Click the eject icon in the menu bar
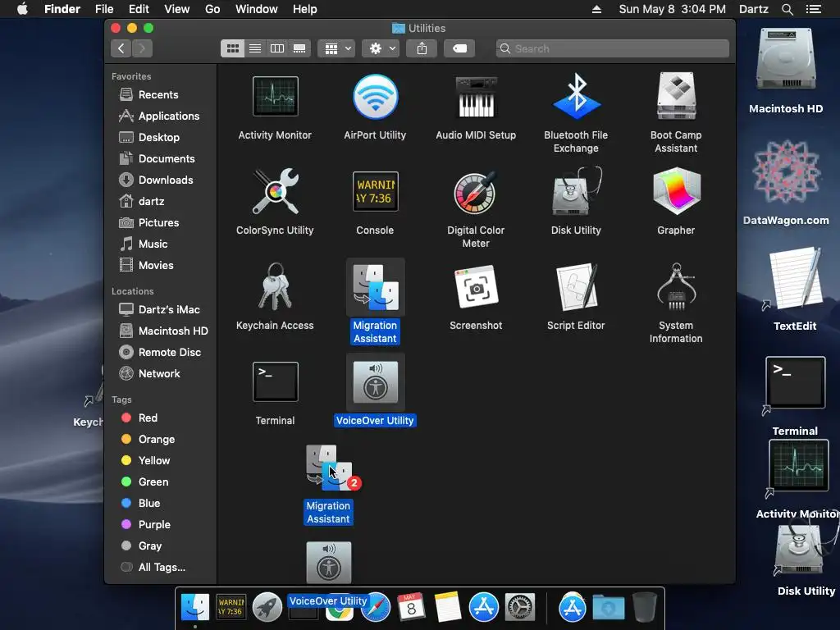 click(596, 9)
